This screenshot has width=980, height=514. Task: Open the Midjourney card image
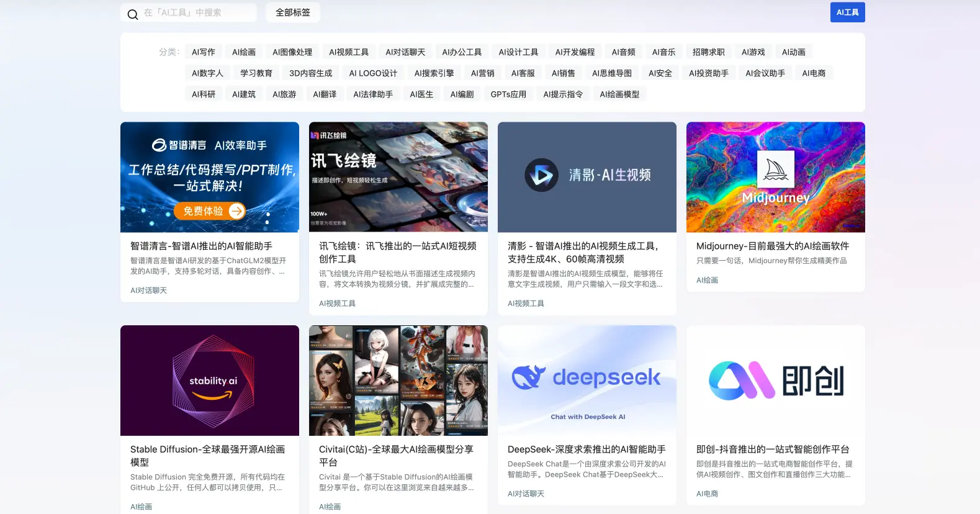(x=776, y=177)
